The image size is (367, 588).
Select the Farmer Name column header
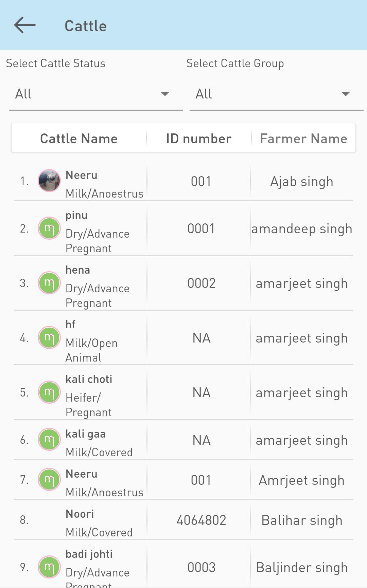(x=303, y=139)
